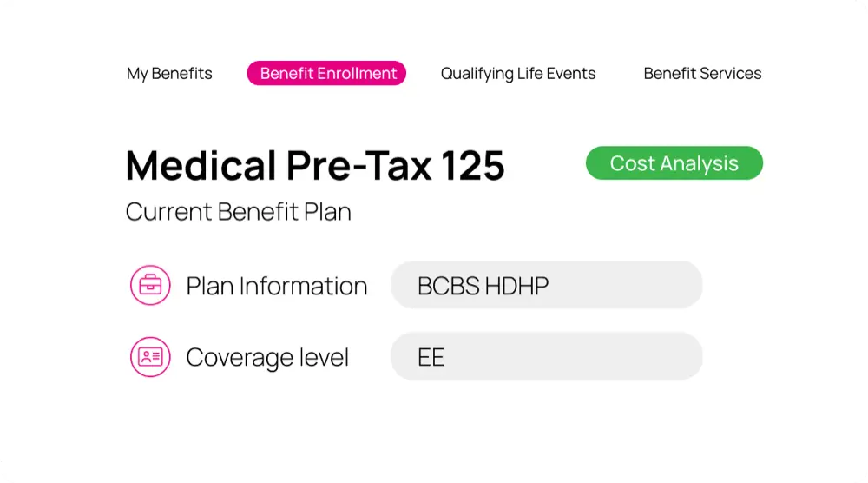Open the My Benefits tab

[169, 74]
